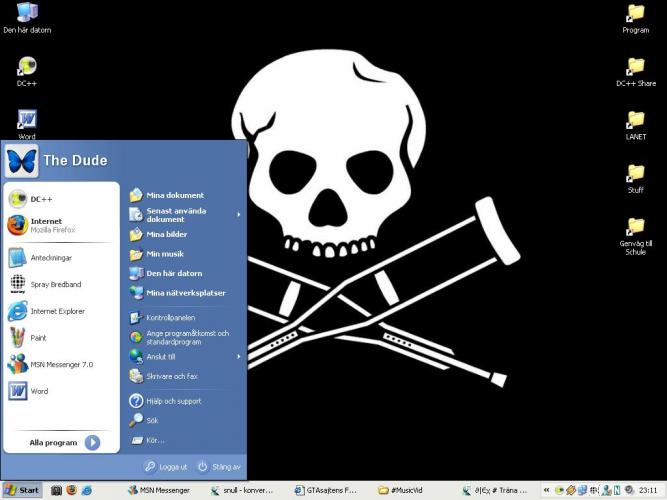The height and width of the screenshot is (500, 667).
Task: Launch Spray Bredband from pinned list
Action: [55, 284]
